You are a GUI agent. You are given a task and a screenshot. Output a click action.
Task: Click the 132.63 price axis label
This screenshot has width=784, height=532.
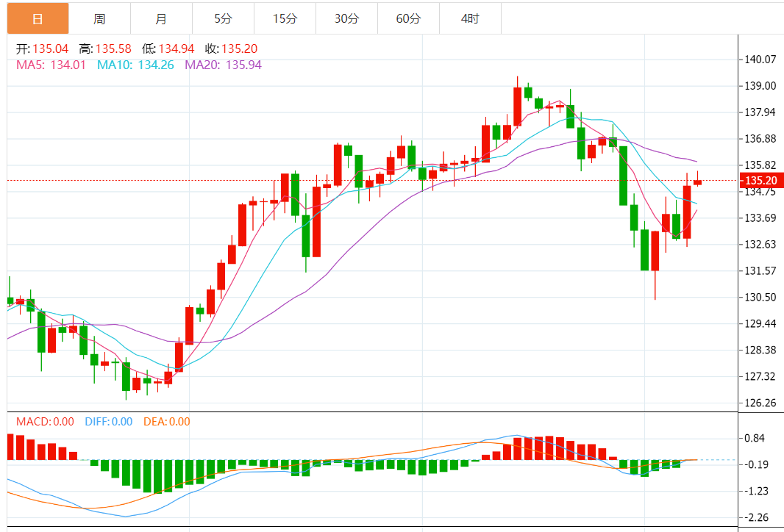[x=760, y=244]
